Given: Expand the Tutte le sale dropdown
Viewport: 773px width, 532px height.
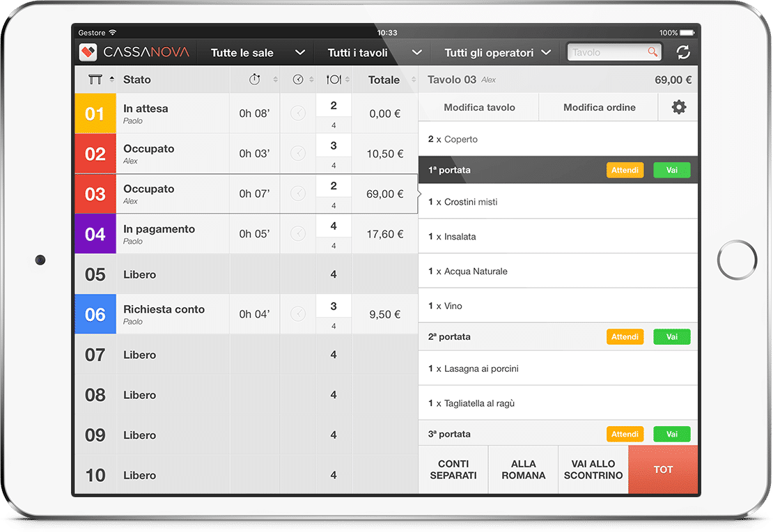Looking at the screenshot, I should 258,53.
